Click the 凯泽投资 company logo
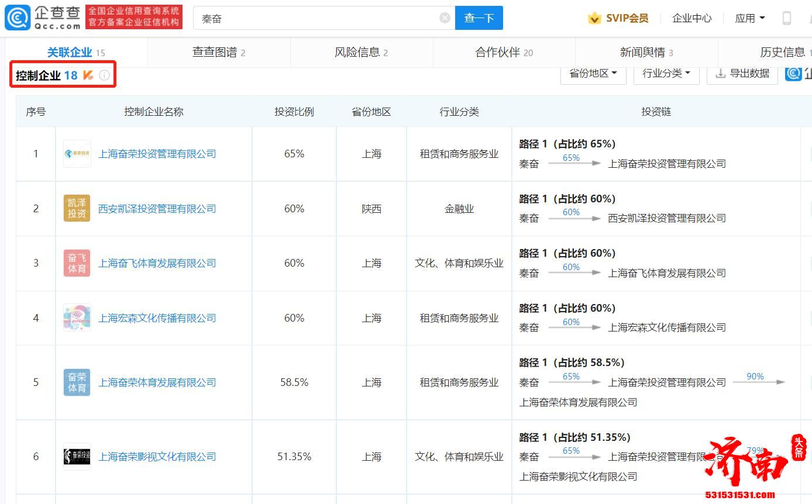 (x=77, y=208)
